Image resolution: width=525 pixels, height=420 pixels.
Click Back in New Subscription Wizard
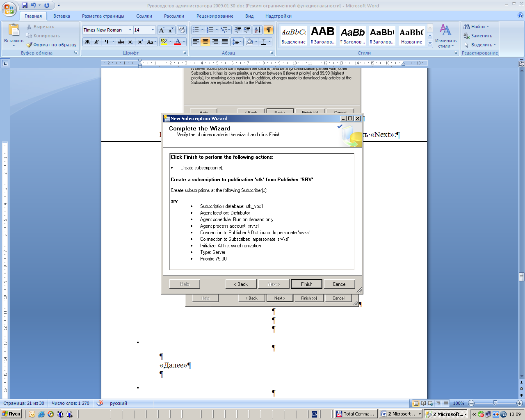click(x=241, y=284)
